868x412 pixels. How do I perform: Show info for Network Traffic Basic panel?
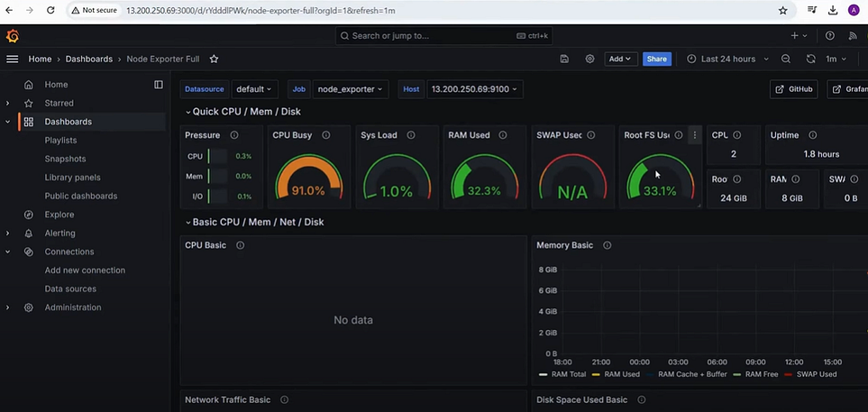pos(284,399)
